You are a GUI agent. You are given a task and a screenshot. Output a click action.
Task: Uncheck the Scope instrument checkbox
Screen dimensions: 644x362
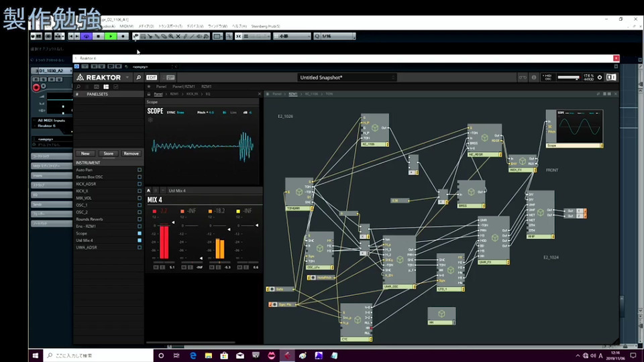[140, 233]
